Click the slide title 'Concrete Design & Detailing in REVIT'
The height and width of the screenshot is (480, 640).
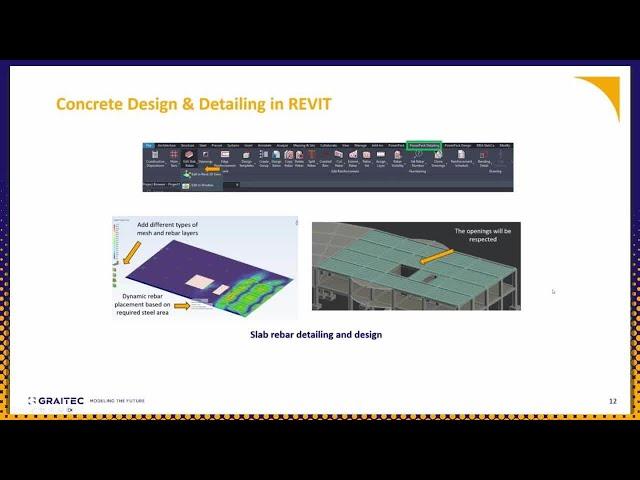tap(193, 104)
